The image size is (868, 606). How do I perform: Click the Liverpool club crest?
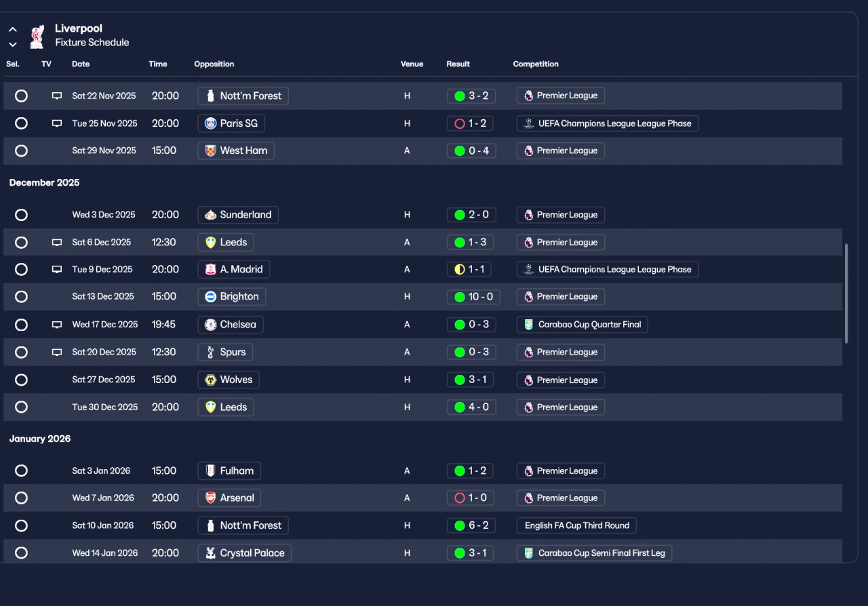[37, 37]
